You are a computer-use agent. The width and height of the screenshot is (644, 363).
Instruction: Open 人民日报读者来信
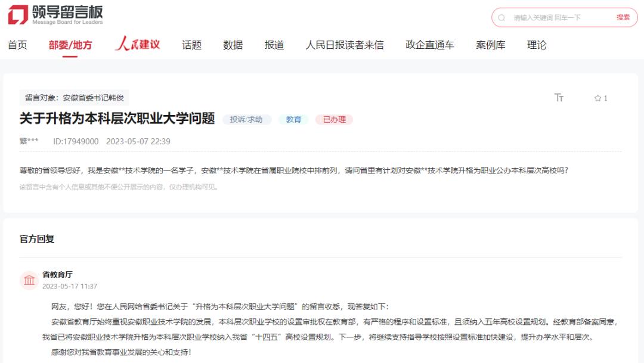pos(346,44)
